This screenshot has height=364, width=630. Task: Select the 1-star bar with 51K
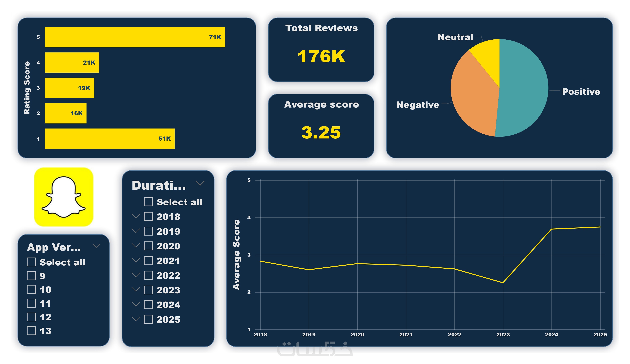click(109, 139)
